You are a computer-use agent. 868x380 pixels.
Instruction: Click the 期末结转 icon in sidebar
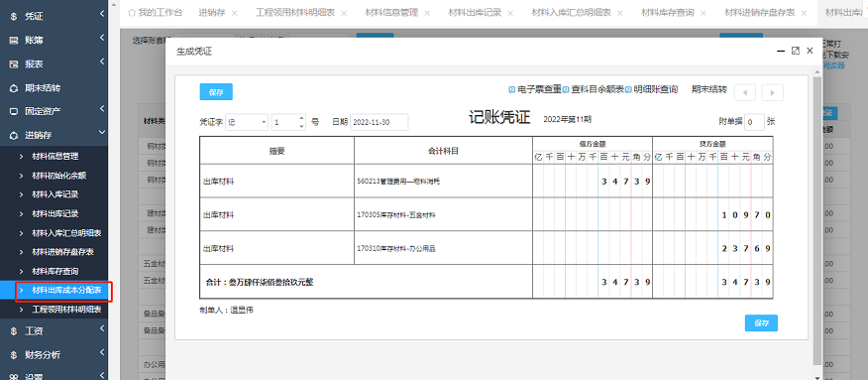[x=14, y=88]
